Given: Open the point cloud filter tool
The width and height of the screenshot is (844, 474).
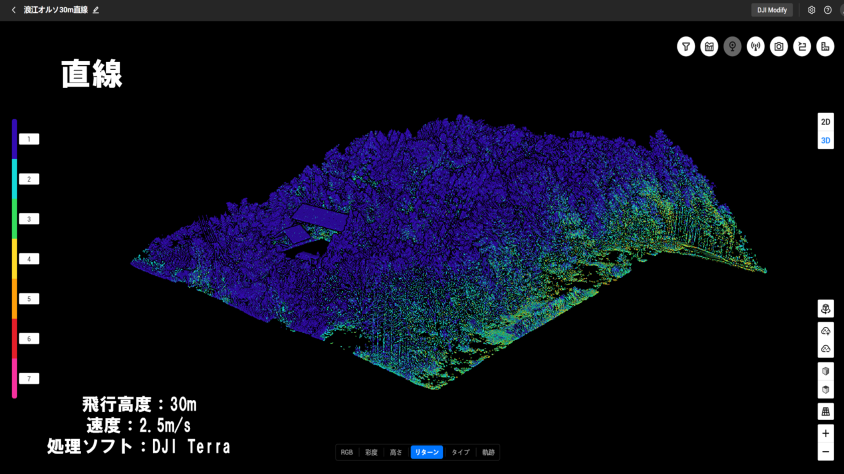Looking at the screenshot, I should (686, 47).
